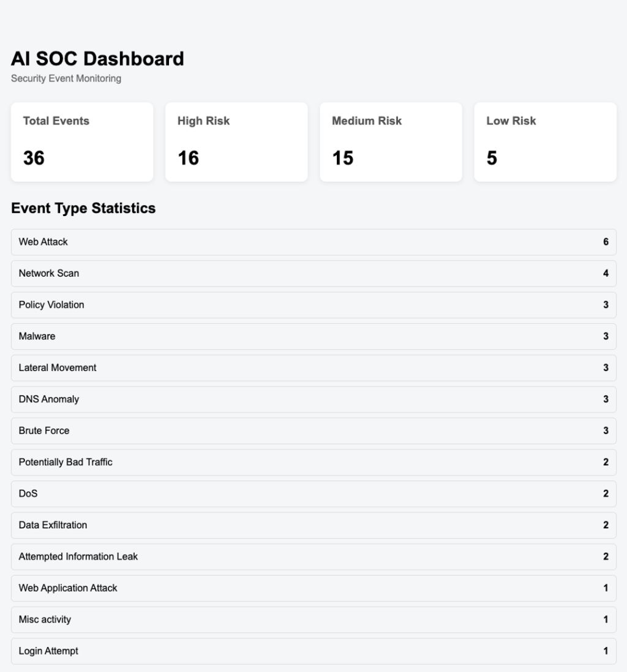Click the AI SOC Dashboard title
The width and height of the screenshot is (627, 672).
coord(97,59)
